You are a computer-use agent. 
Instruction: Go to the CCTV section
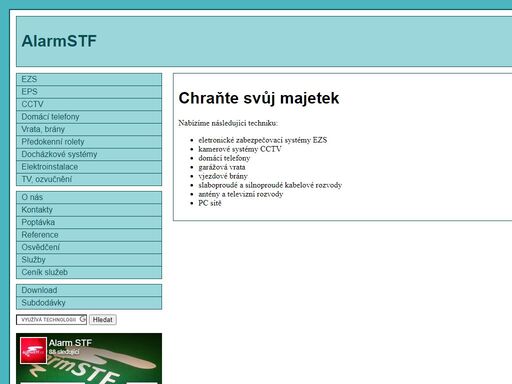coord(89,104)
